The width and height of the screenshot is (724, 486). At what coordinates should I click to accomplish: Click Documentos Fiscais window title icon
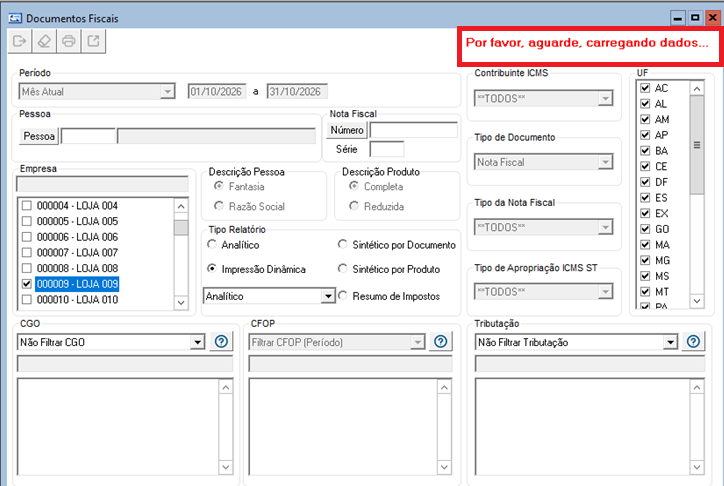click(15, 18)
